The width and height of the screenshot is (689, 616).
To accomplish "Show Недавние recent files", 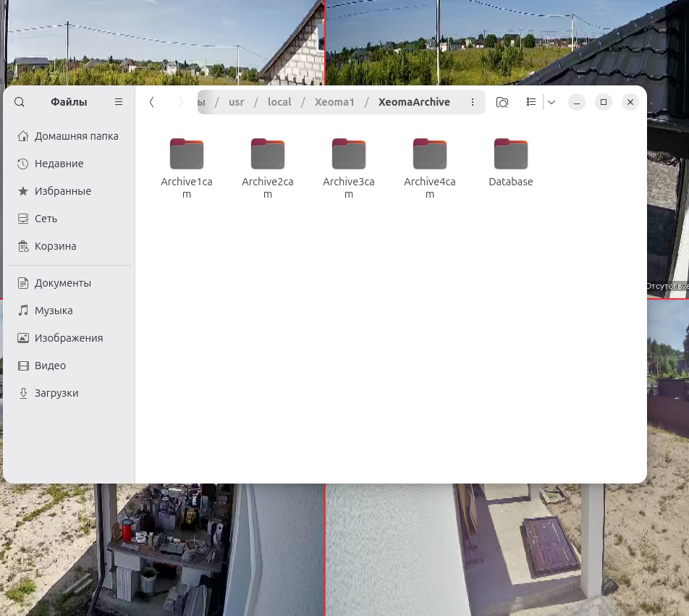I will (x=59, y=164).
